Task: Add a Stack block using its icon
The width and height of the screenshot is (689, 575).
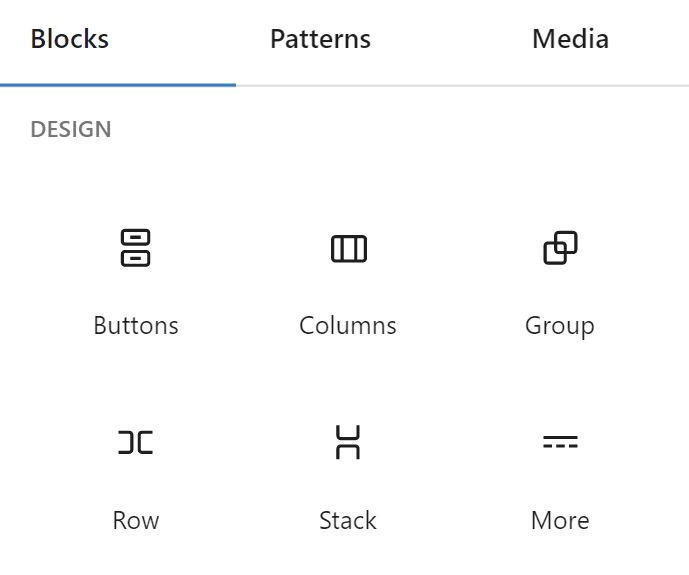Action: coord(348,442)
